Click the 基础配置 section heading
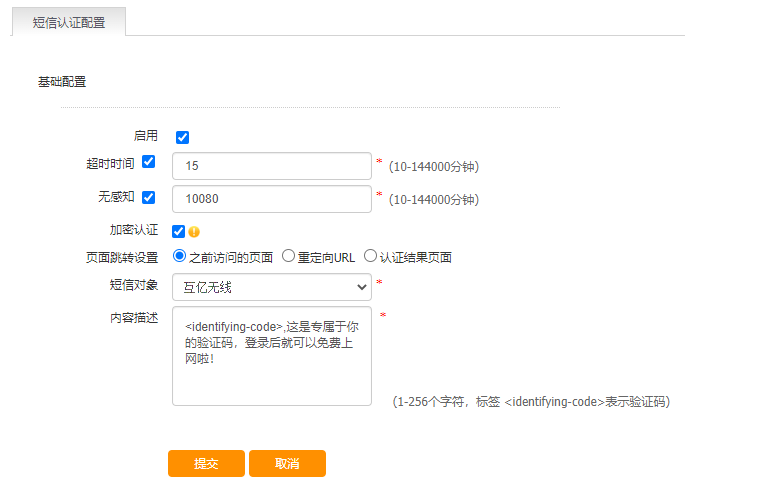Screen dimensions: 781x488 point(62,82)
